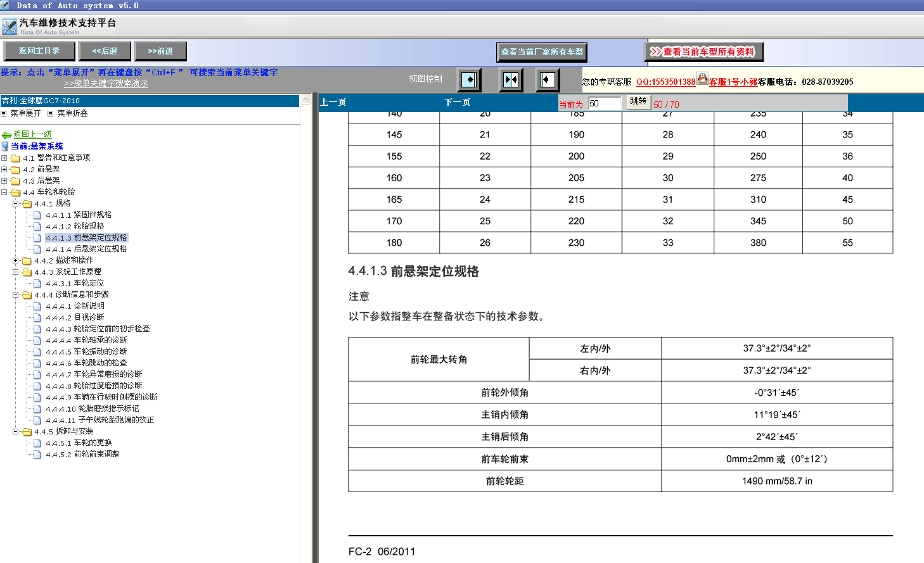Image resolution: width=924 pixels, height=563 pixels.
Task: Select tree item 4.4.1.3 前悬架定位规格
Action: (x=86, y=237)
